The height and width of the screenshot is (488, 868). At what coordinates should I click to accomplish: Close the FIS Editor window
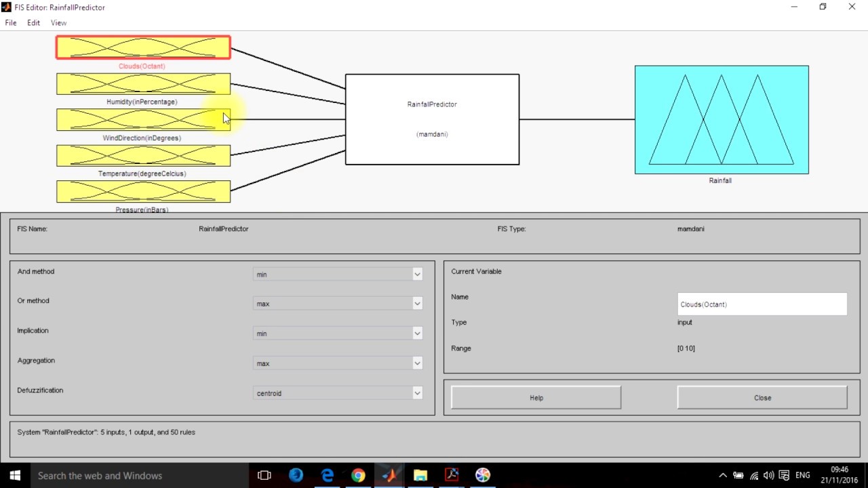[852, 7]
